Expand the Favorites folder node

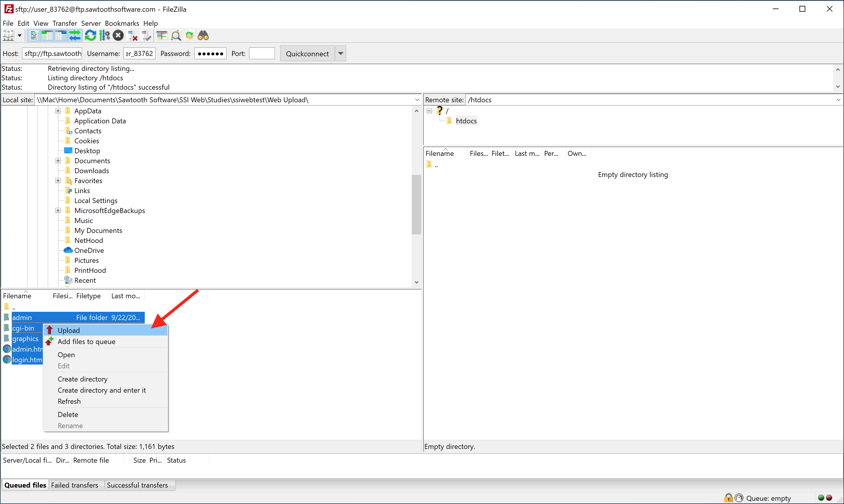(x=58, y=181)
